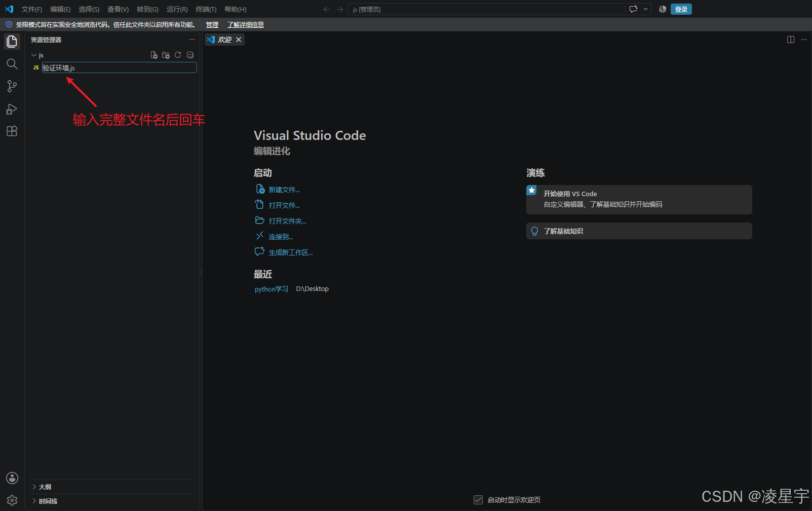Click the restricted mode shield icon

(x=9, y=24)
